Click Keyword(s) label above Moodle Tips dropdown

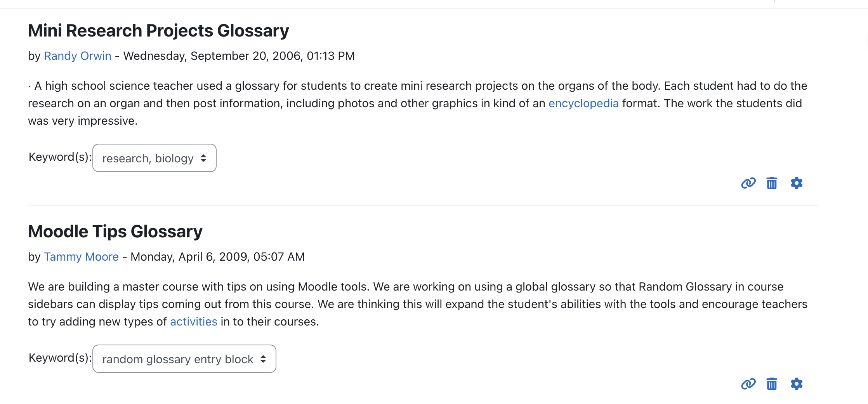click(60, 358)
